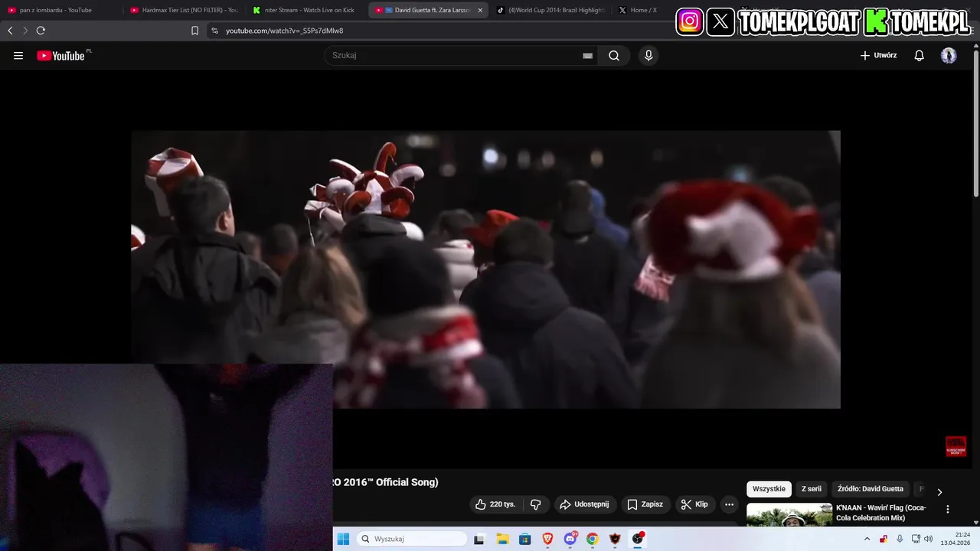
Task: Open Task View in taskbar
Action: pyautogui.click(x=479, y=539)
